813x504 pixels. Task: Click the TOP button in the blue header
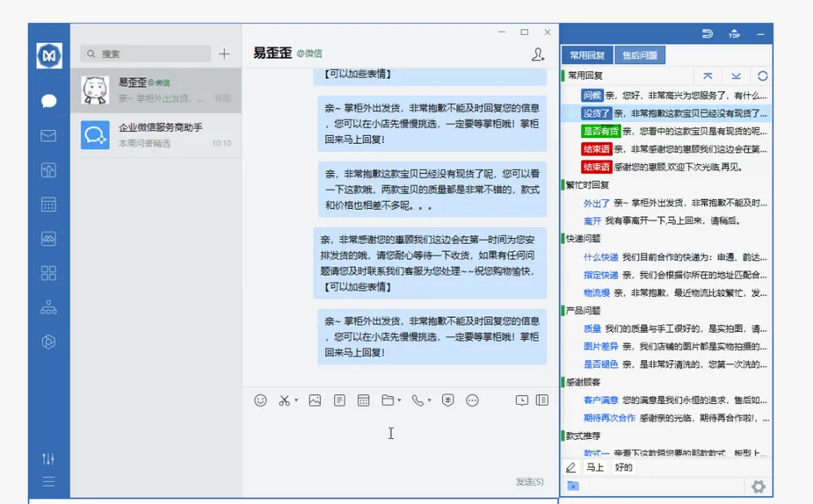click(x=734, y=34)
